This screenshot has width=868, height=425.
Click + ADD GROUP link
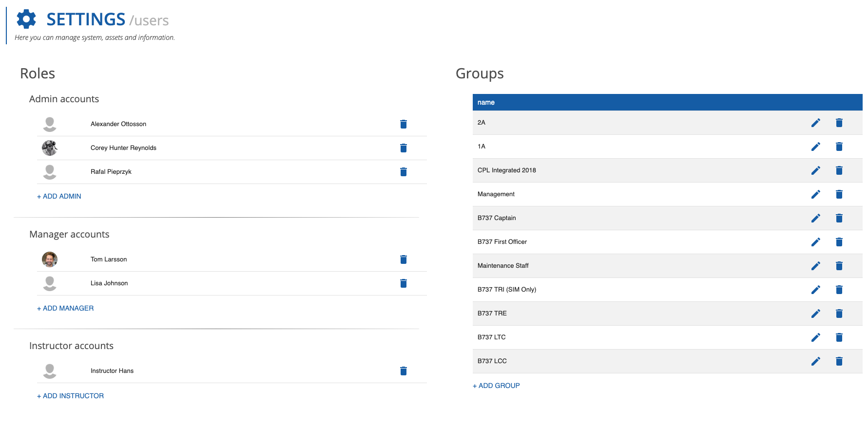[496, 386]
